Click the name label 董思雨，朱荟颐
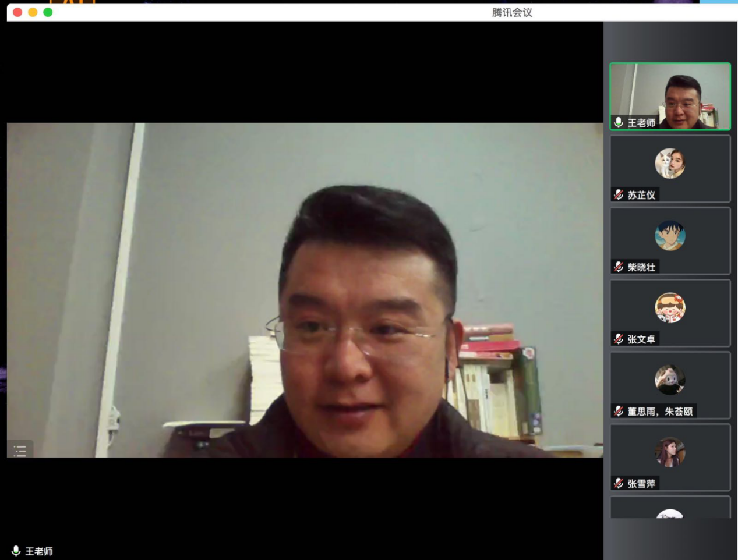This screenshot has width=738, height=560. (x=660, y=412)
